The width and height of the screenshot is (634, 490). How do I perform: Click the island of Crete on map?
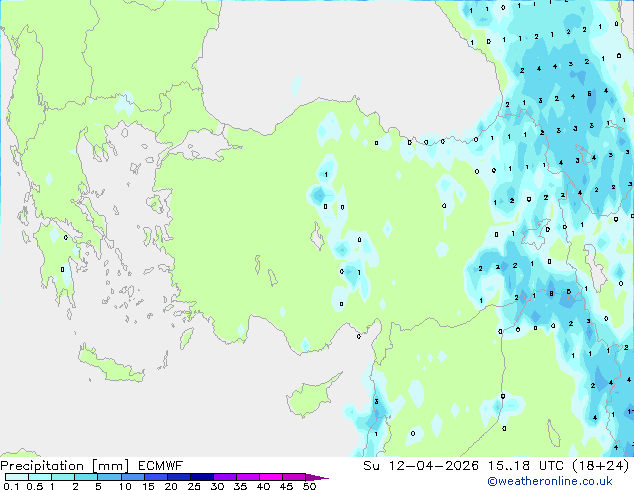point(110,365)
